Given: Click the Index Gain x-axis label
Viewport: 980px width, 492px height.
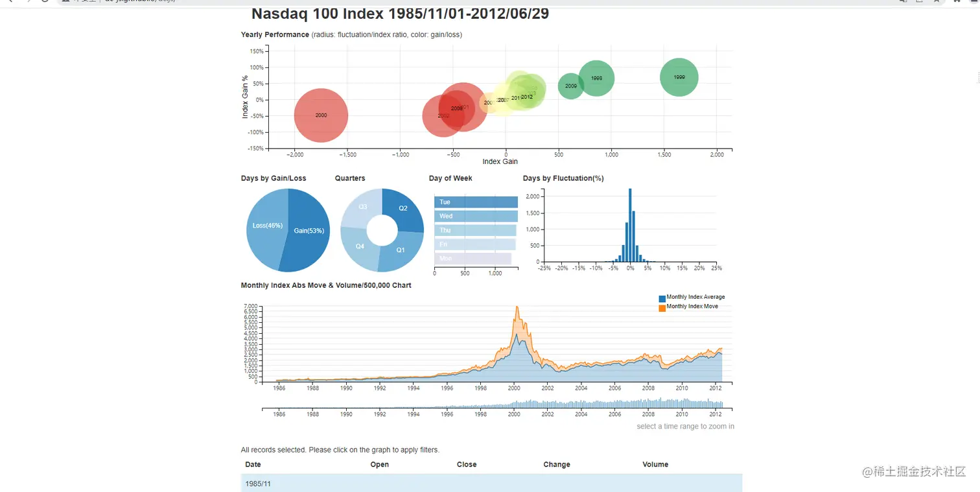Looking at the screenshot, I should 500,161.
